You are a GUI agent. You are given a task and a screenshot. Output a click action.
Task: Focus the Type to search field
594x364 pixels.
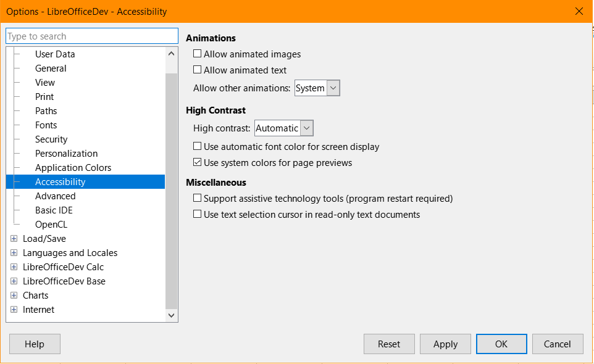click(92, 36)
